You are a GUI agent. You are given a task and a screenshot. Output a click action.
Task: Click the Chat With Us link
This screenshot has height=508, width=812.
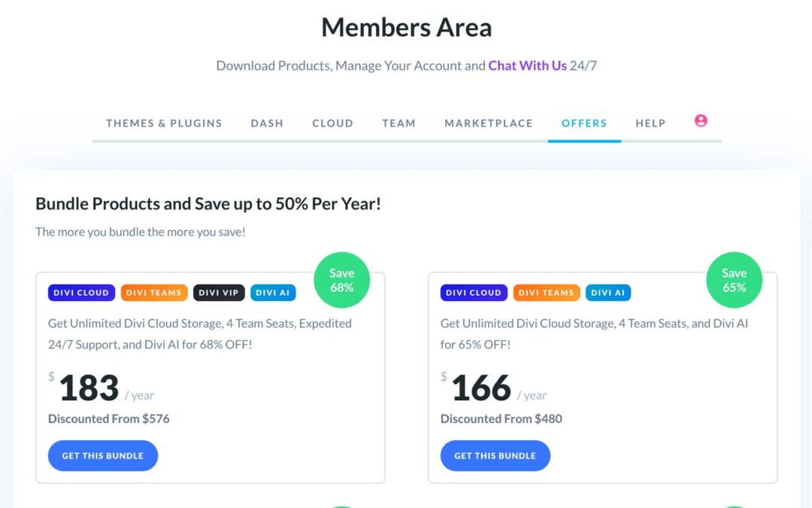tap(527, 65)
